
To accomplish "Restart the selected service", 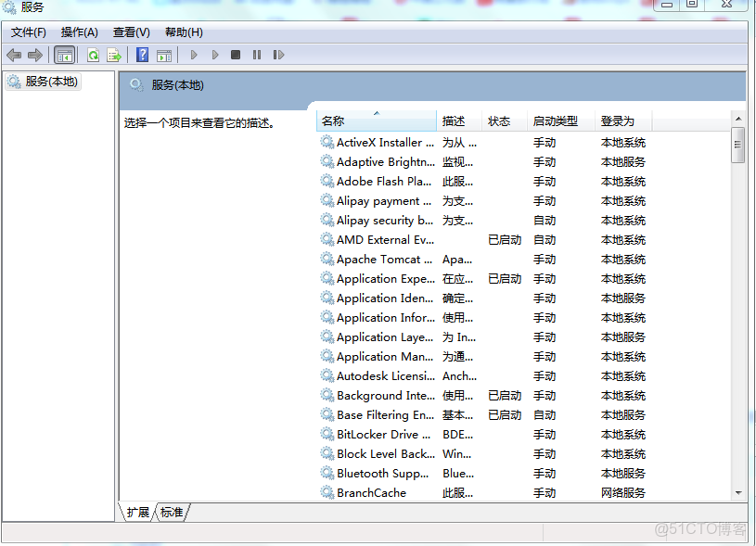I will [277, 55].
